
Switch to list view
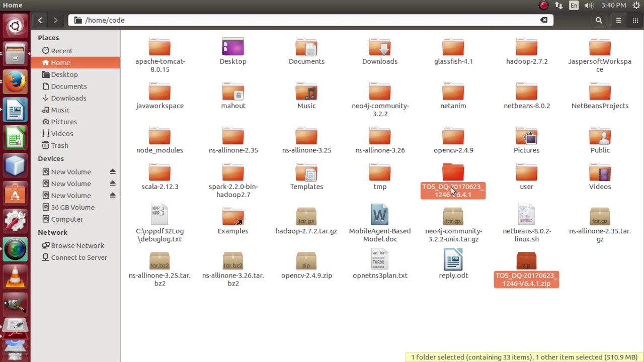pos(619,20)
